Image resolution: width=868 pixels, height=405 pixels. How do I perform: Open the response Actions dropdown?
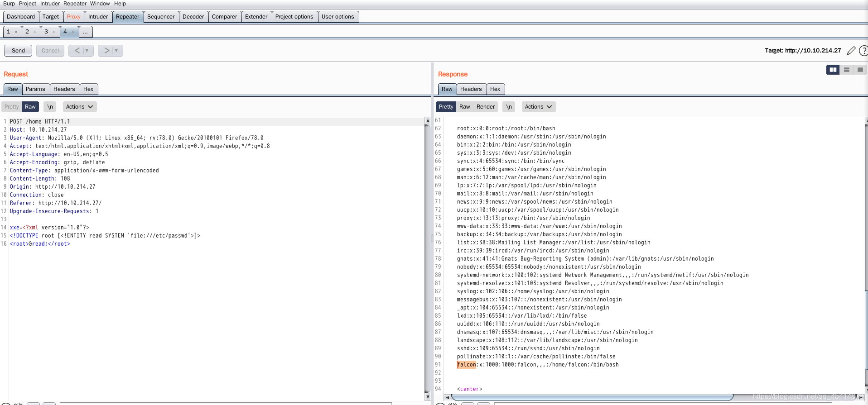pyautogui.click(x=538, y=107)
